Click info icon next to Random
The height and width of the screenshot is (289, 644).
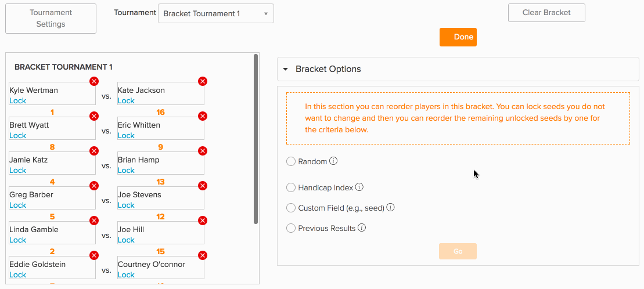coord(333,161)
